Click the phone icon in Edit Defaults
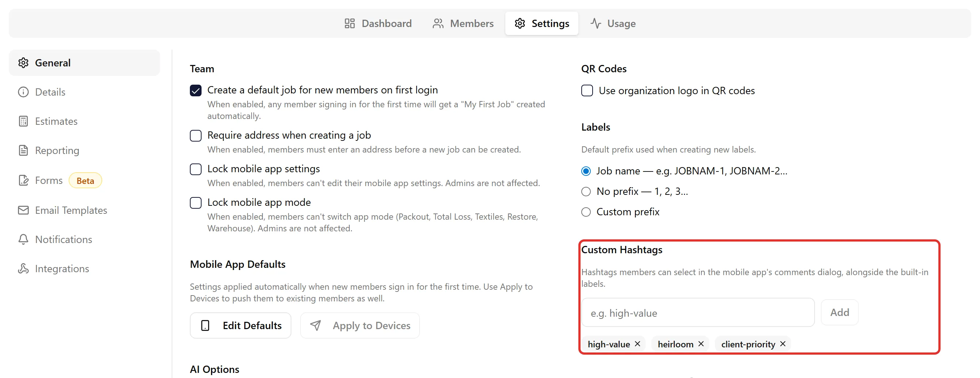This screenshot has height=378, width=980. 205,325
